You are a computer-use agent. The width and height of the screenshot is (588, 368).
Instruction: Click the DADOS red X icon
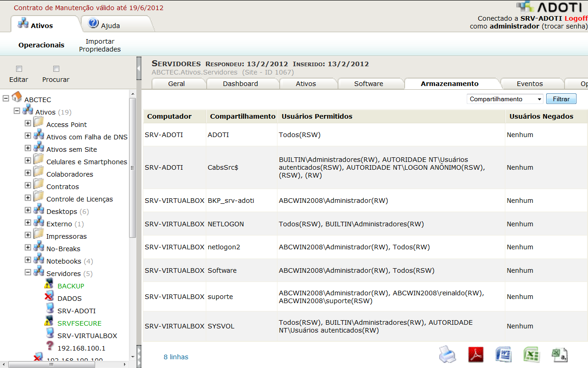pyautogui.click(x=49, y=297)
